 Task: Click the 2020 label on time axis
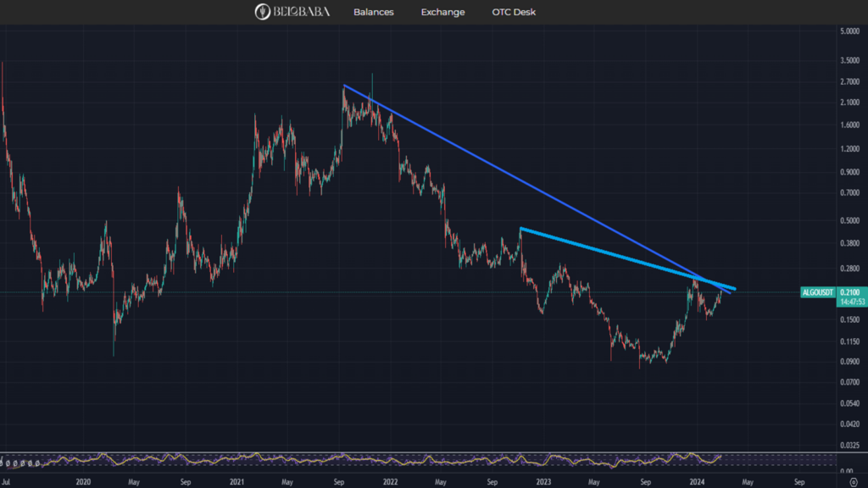(82, 480)
